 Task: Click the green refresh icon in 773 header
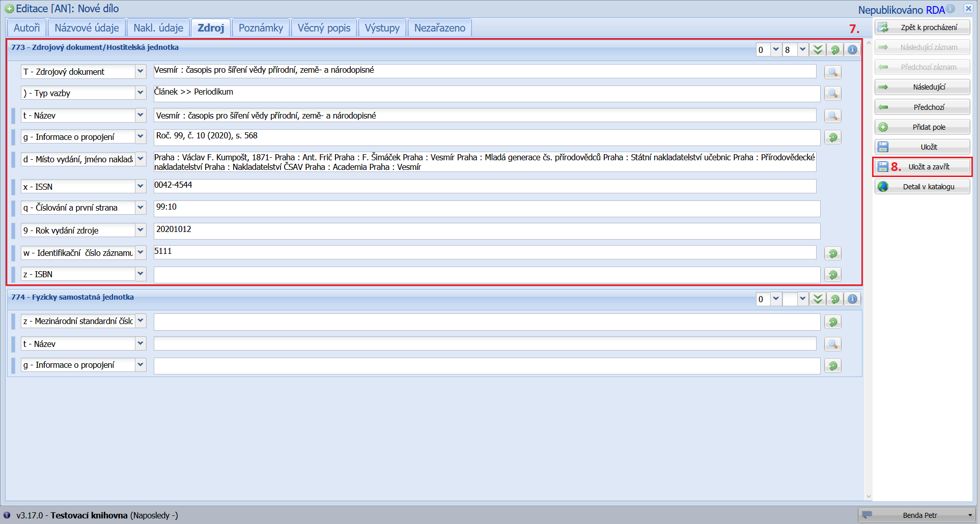[835, 50]
